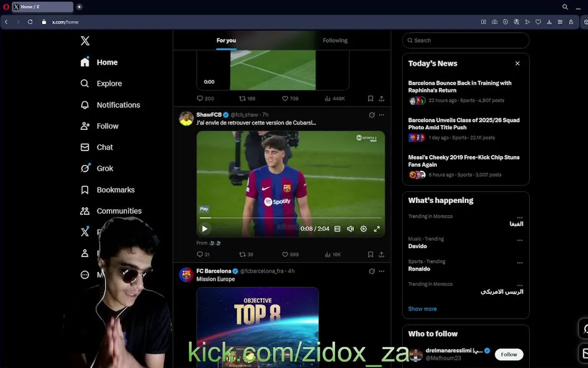Open browser downloads icon

point(549,22)
